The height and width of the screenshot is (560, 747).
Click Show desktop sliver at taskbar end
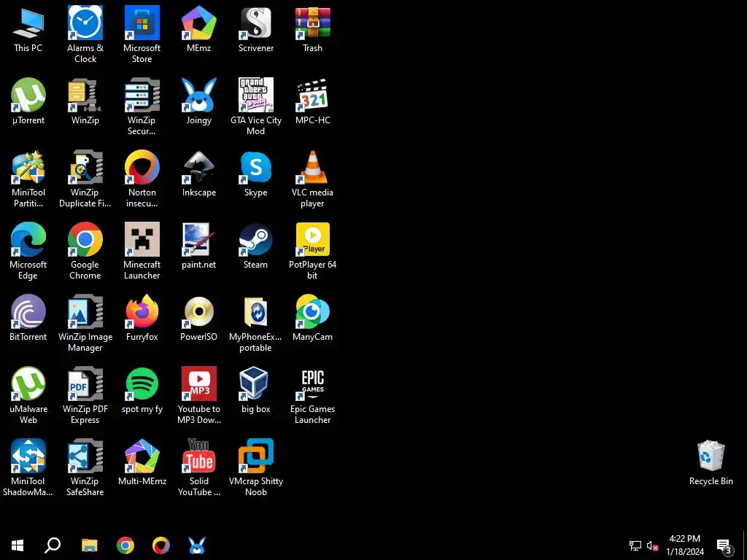(x=745, y=545)
